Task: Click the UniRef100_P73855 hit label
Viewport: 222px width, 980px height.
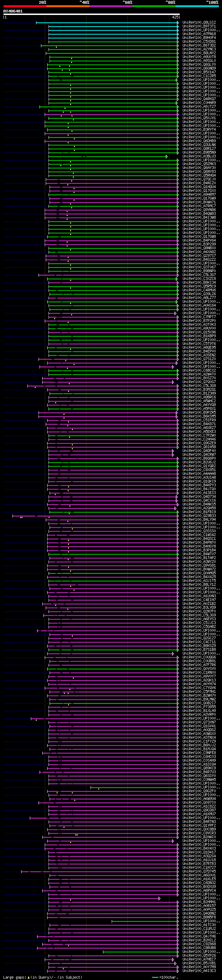Action: 199,707
